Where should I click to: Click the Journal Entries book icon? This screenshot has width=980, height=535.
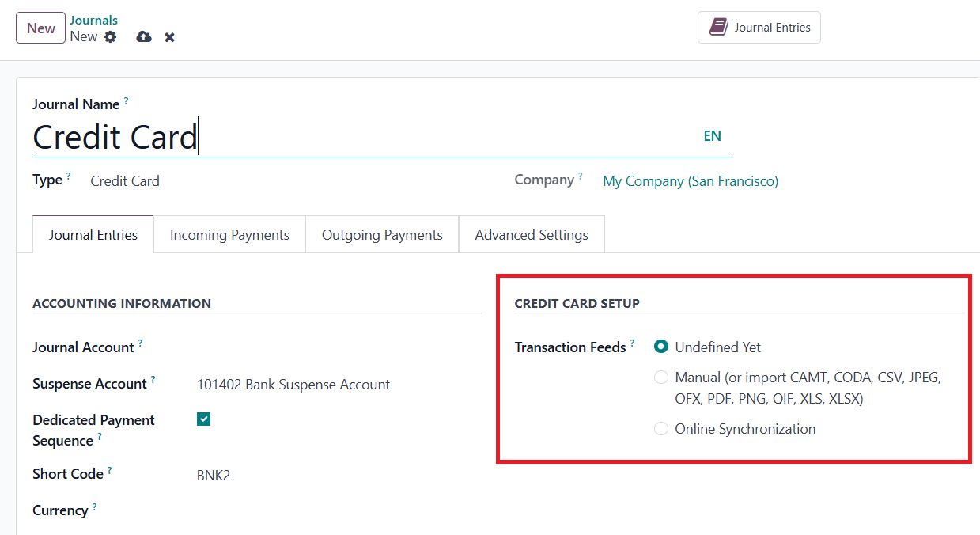tap(718, 28)
